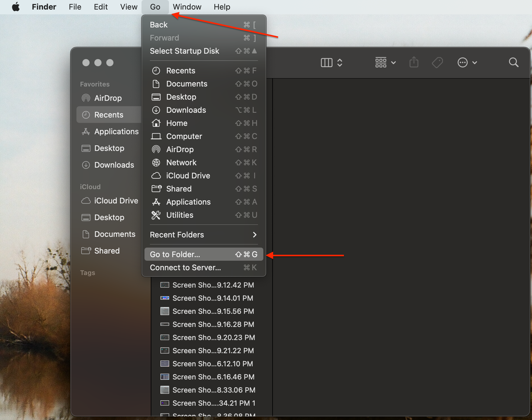
Task: Select Shared in the Go menu
Action: click(204, 189)
